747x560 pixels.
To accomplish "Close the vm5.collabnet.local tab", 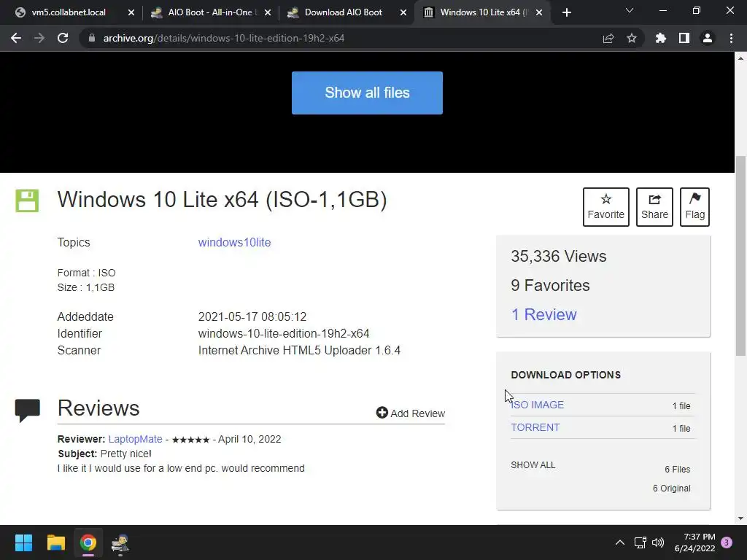I will click(131, 13).
